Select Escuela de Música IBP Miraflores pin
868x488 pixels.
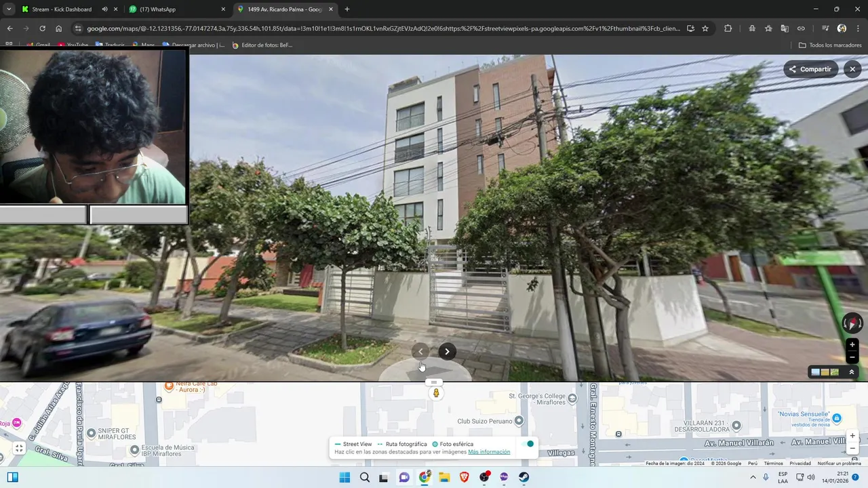pyautogui.click(x=134, y=449)
